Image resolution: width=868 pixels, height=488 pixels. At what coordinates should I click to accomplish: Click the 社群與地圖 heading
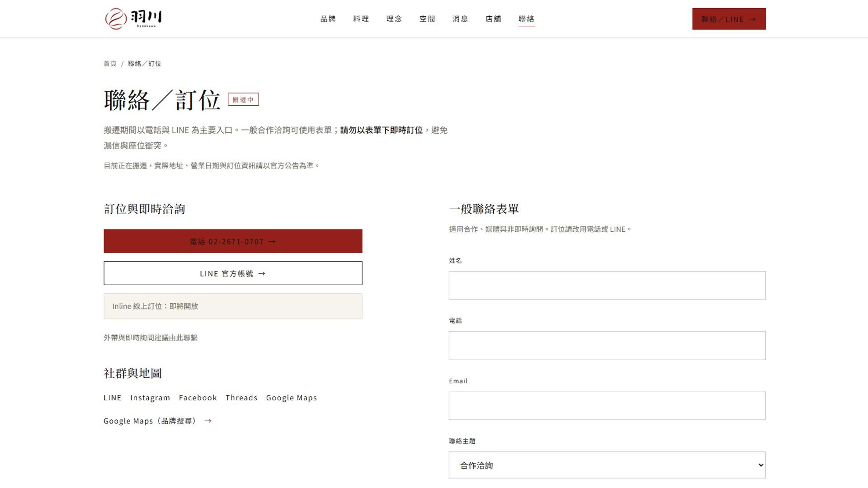[132, 373]
